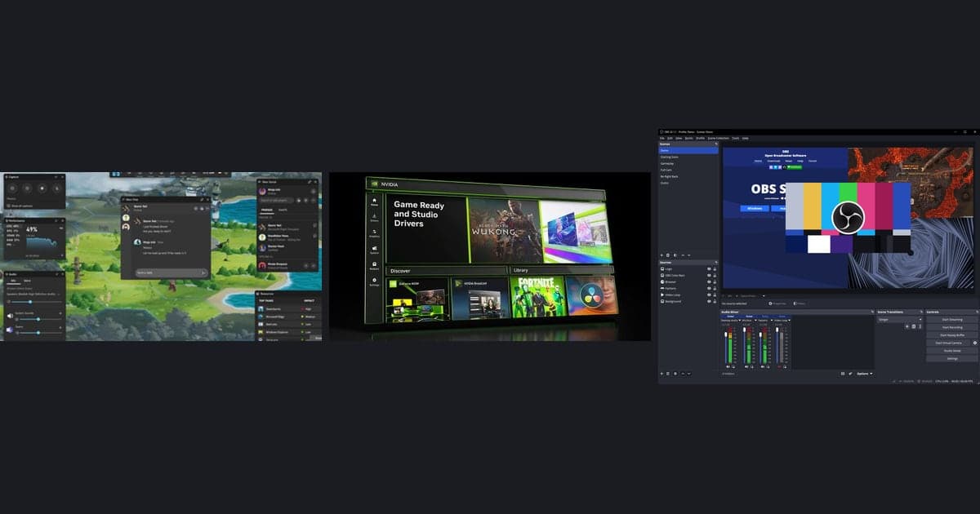Open the Wukong banner in NVIDIA app
This screenshot has height=514, width=980.
click(x=506, y=231)
